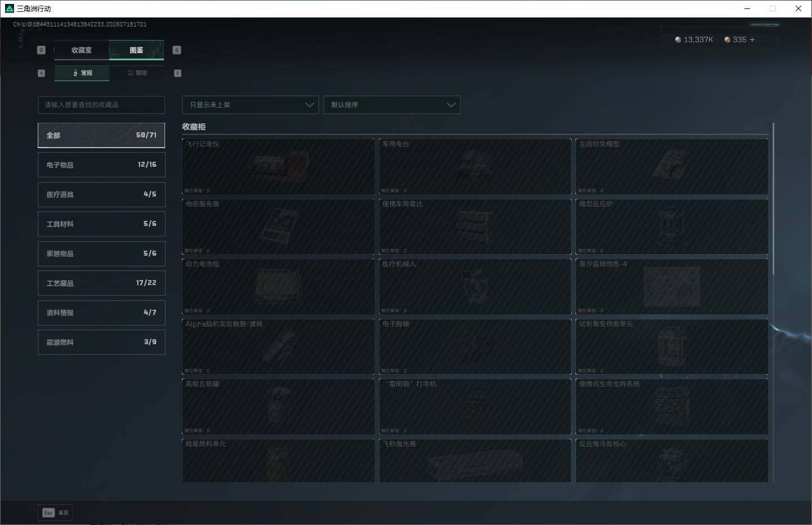Viewport: 812px width, 525px height.
Task: Open the 只显示未上架 filter dropdown
Action: [250, 105]
